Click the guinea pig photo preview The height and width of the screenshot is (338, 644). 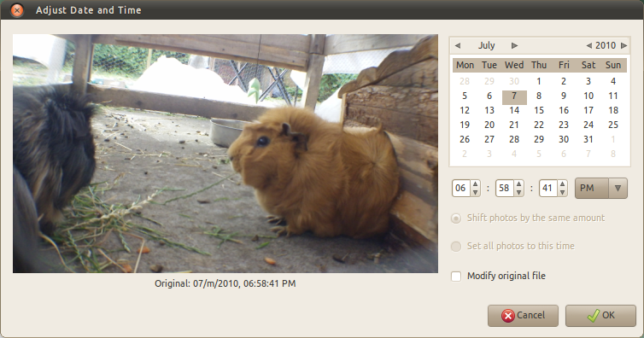[225, 154]
